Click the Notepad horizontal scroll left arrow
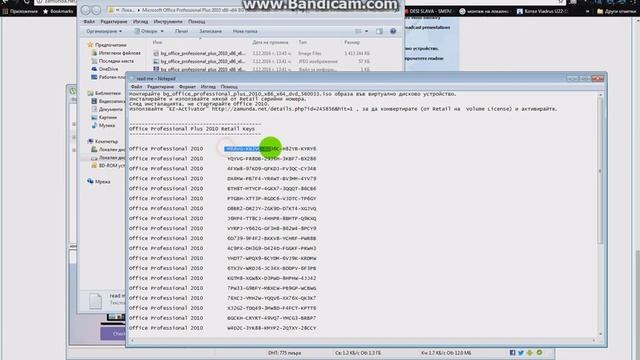Viewport: 640px width, 360px height. (132, 340)
